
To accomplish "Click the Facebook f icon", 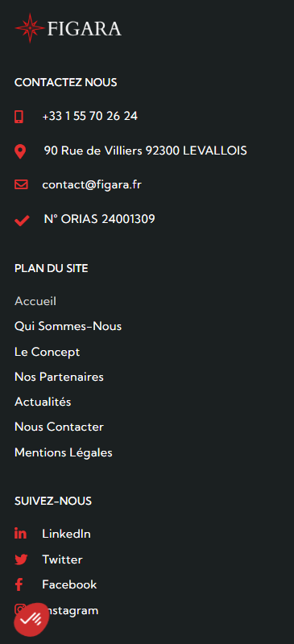I will point(19,584).
